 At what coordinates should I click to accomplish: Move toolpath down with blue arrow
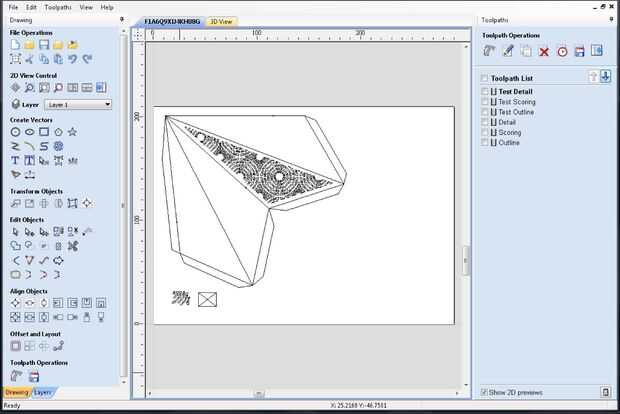pyautogui.click(x=605, y=76)
